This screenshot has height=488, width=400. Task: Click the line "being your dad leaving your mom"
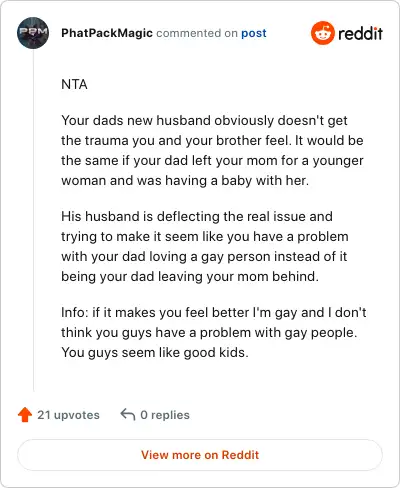point(190,277)
